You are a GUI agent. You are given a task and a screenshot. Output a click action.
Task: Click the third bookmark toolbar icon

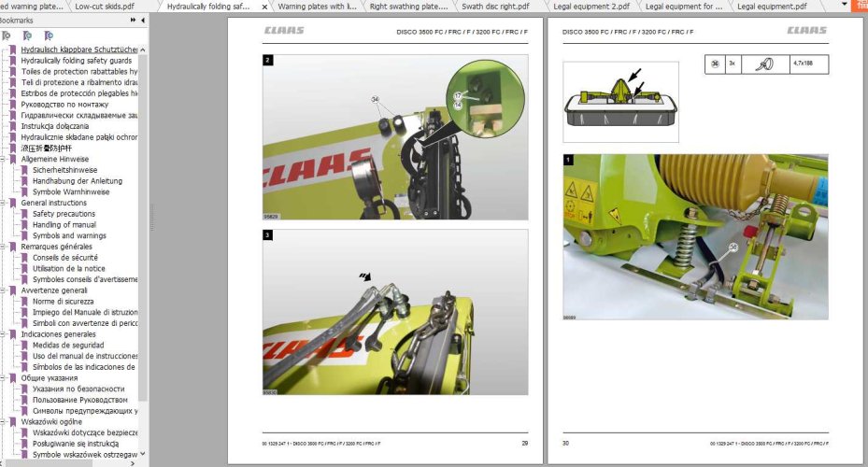(49, 36)
